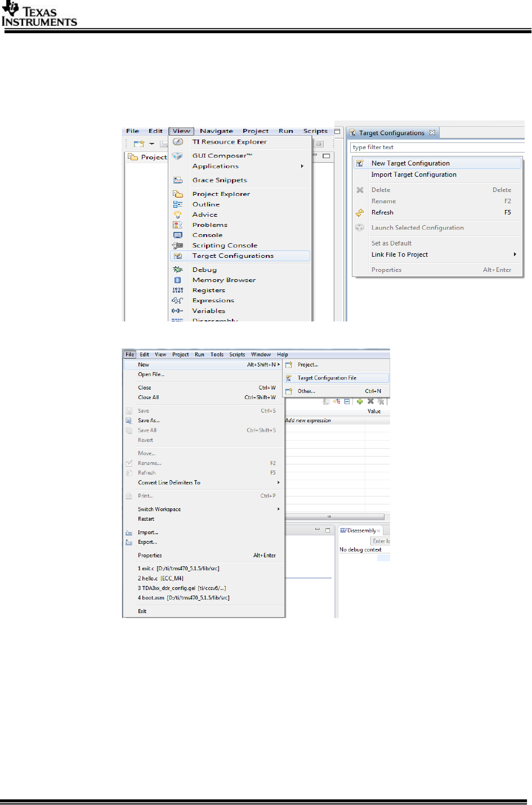Close the Target Configurations tab

432,133
